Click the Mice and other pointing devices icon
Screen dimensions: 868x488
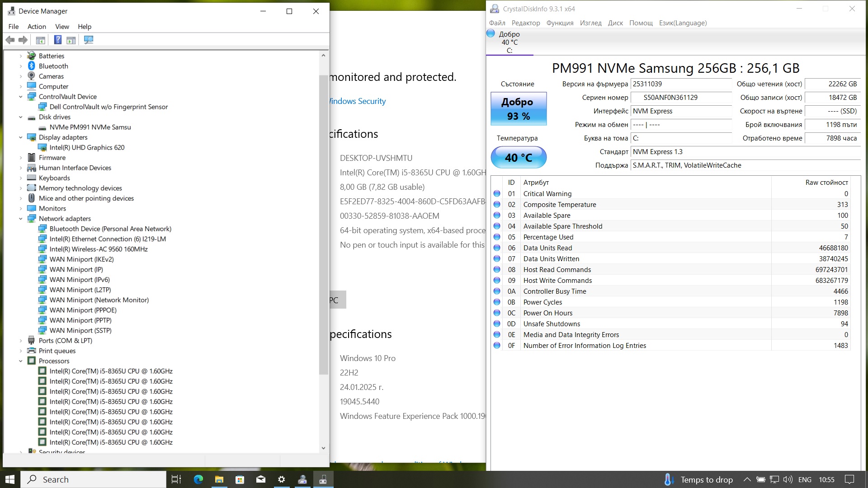tap(31, 198)
